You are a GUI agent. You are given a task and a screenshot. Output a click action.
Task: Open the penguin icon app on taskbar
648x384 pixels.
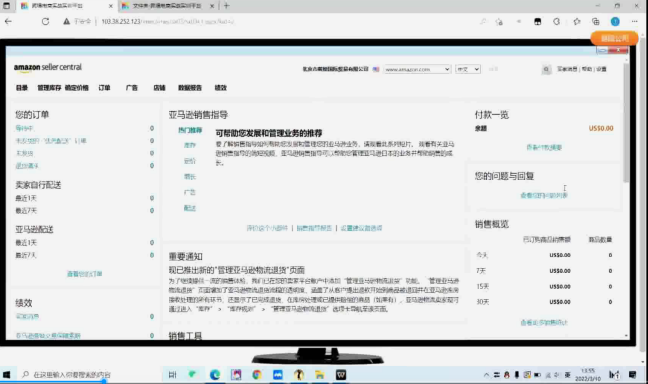point(299,375)
